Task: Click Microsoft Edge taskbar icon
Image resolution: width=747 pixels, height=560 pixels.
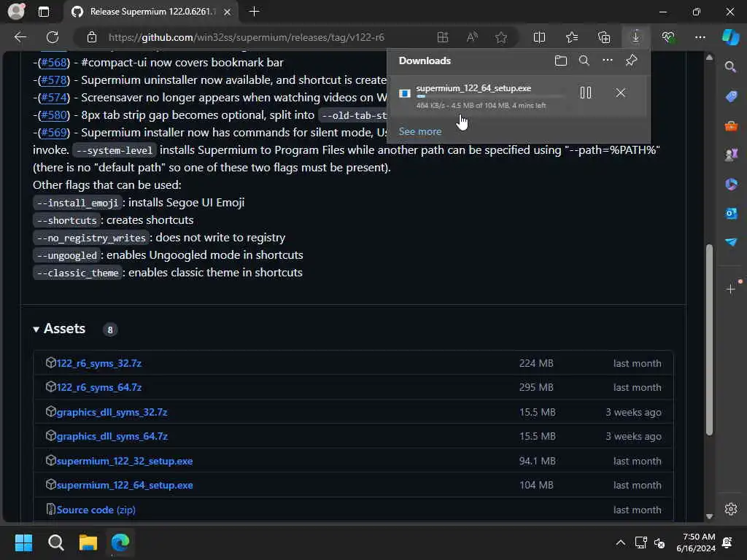Action: click(120, 542)
